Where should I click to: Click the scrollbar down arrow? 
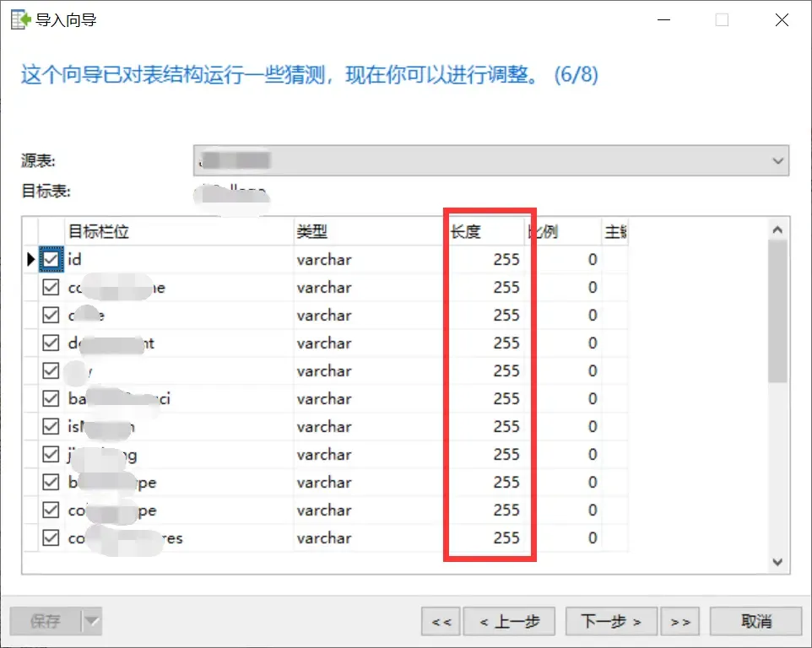[778, 562]
